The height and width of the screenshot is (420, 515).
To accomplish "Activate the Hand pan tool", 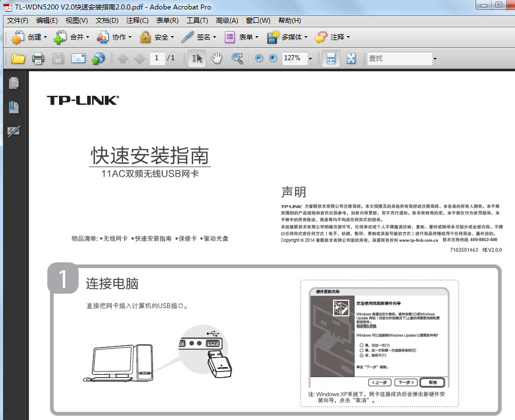I will tap(217, 58).
